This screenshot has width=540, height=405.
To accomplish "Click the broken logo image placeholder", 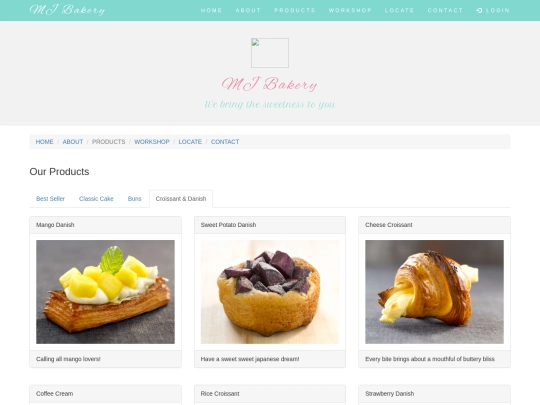I will click(x=270, y=53).
